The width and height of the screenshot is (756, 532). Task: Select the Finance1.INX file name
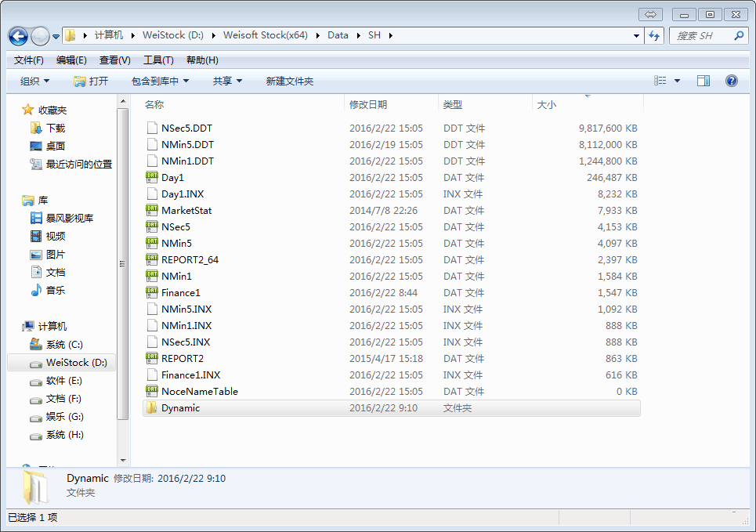[x=191, y=375]
